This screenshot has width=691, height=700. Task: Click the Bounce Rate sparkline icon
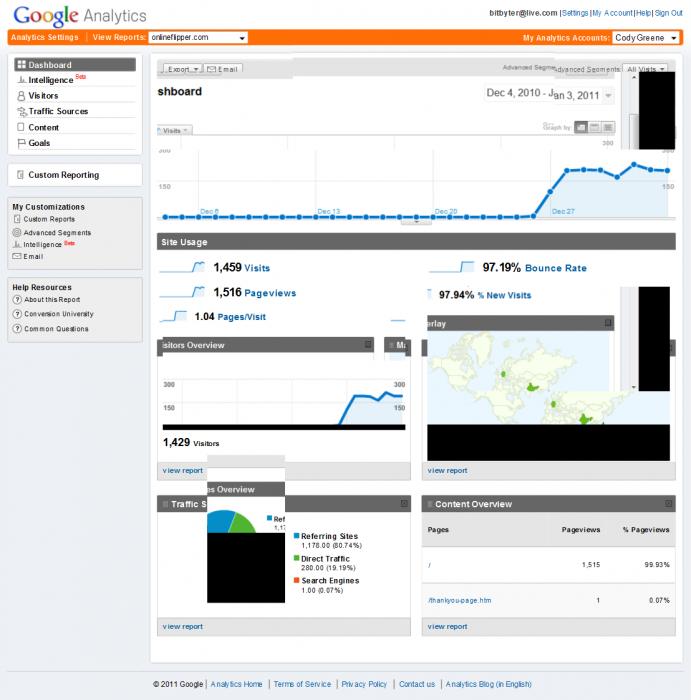pyautogui.click(x=451, y=267)
